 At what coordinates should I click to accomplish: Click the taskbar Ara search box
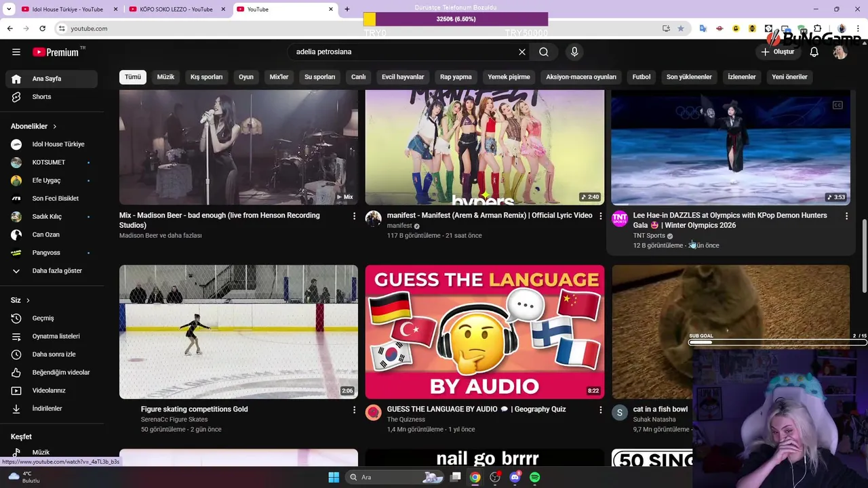(x=395, y=477)
